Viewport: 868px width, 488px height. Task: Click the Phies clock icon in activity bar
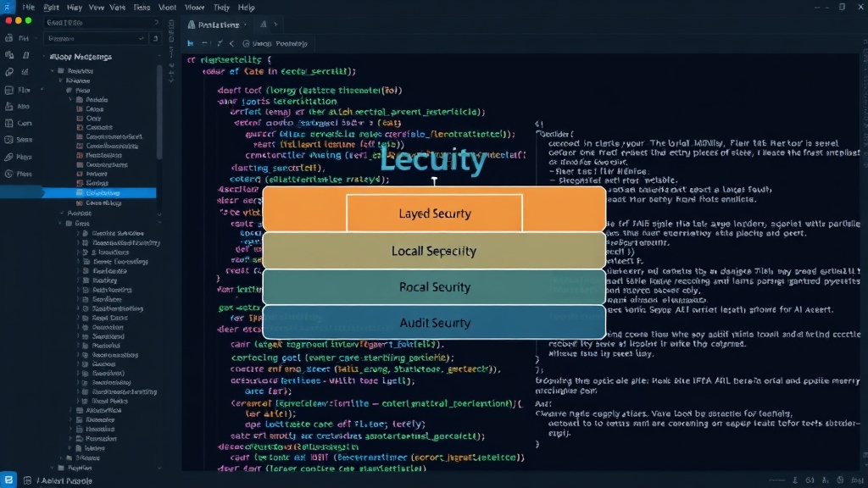pyautogui.click(x=9, y=174)
